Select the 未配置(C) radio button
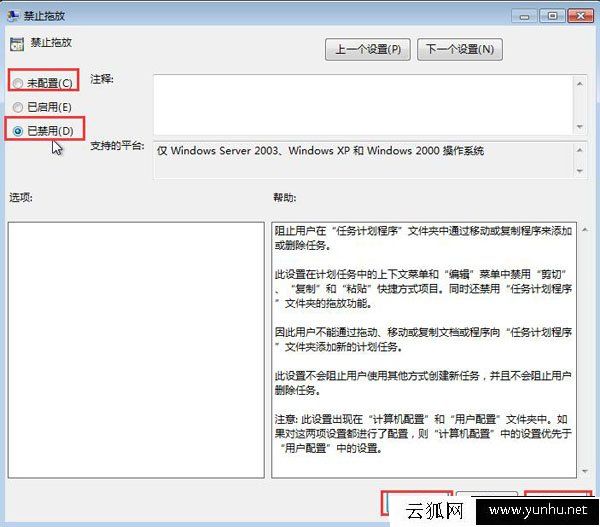Viewport: 600px width, 527px height. (x=18, y=83)
